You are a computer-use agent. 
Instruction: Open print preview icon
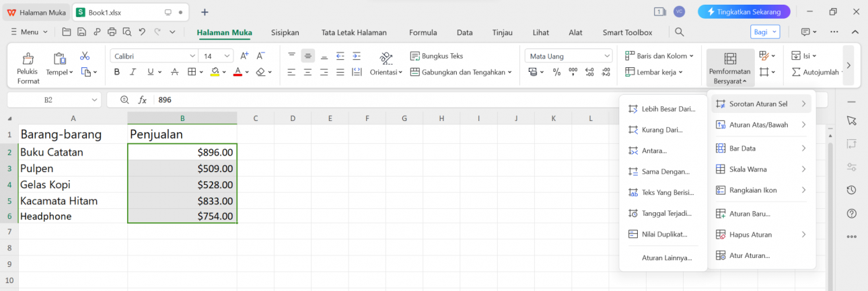(x=126, y=32)
